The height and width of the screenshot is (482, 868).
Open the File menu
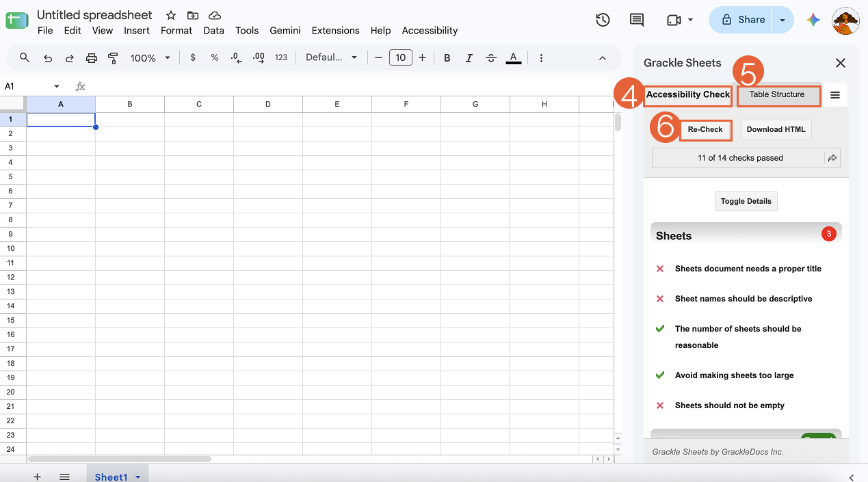(45, 30)
